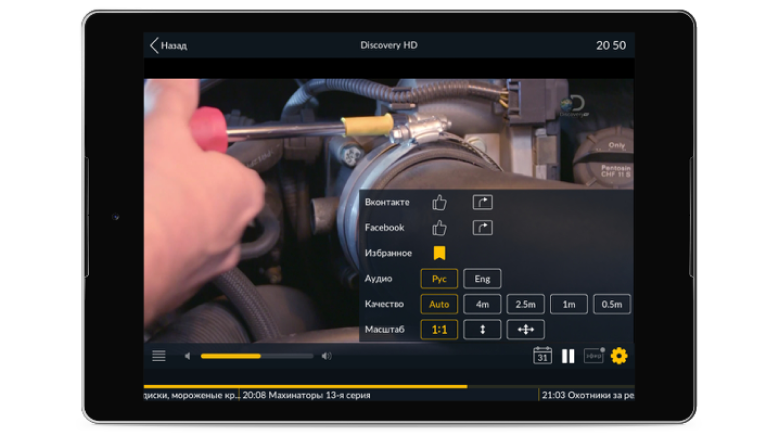The width and height of the screenshot is (778, 438).
Task: Click the clock showing 20 50
Action: (611, 46)
